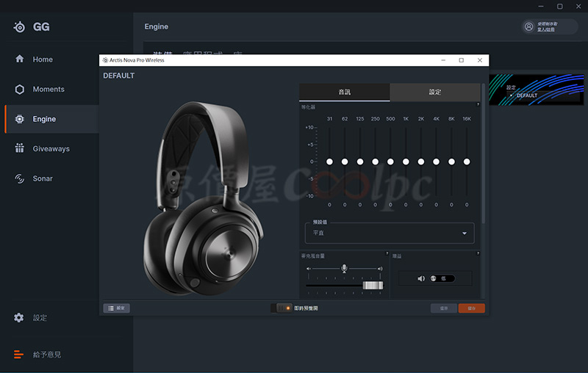Click the equalizer help question mark
This screenshot has width=588, height=373.
click(478, 104)
